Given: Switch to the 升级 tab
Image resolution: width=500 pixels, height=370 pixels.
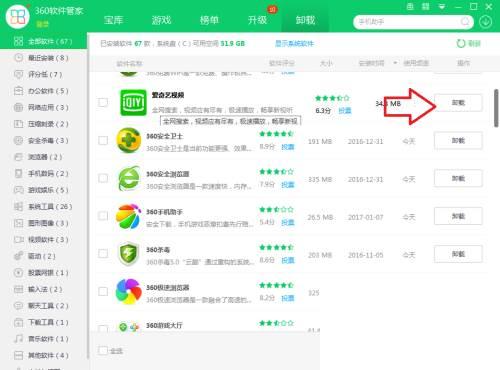Looking at the screenshot, I should [257, 20].
